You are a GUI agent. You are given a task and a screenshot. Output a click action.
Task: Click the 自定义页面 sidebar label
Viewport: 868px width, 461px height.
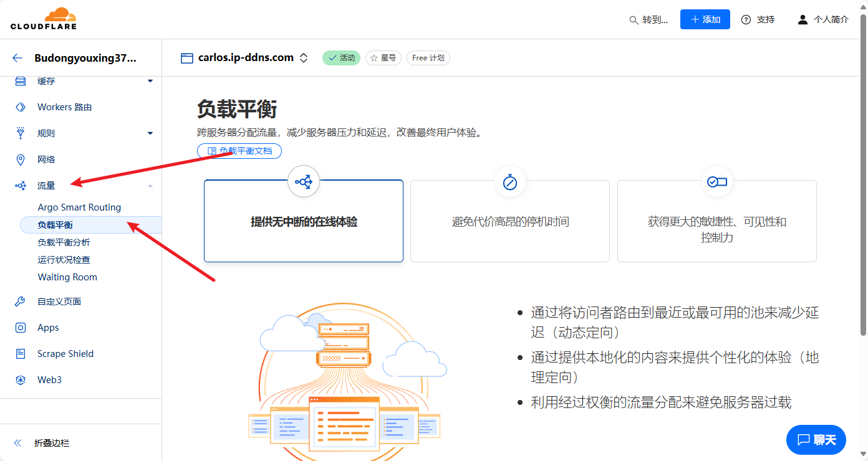coord(59,302)
